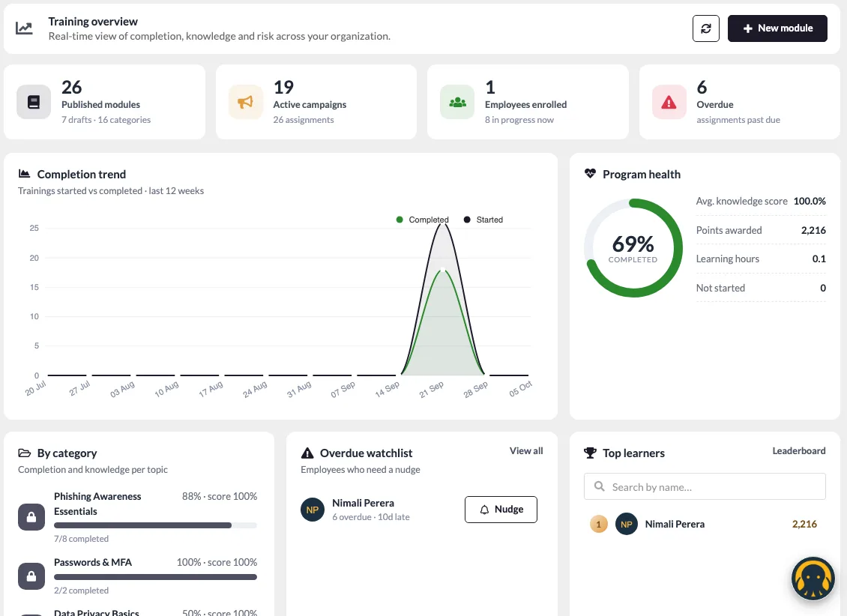Click '8 in progress now' text
This screenshot has width=847, height=616.
tap(519, 120)
